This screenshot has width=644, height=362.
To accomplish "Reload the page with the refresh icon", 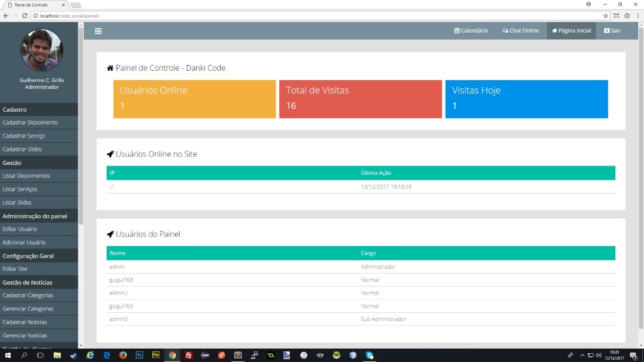I will [x=25, y=16].
